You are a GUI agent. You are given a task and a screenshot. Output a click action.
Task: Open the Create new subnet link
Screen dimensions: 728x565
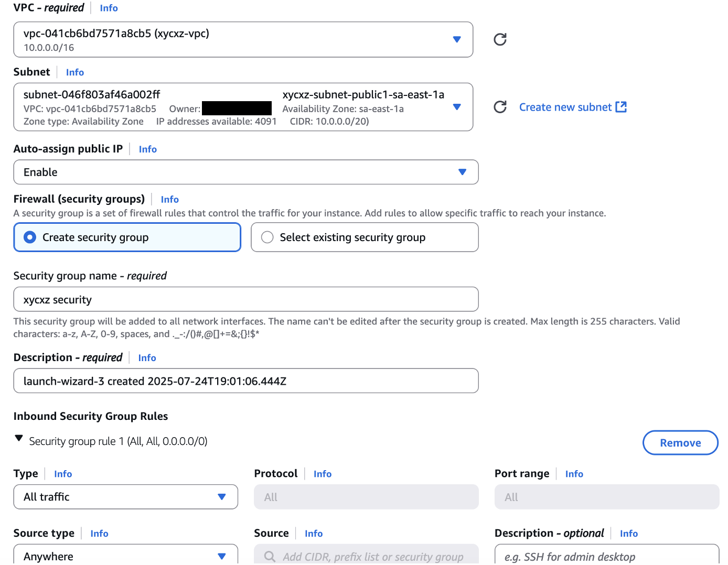click(x=565, y=106)
